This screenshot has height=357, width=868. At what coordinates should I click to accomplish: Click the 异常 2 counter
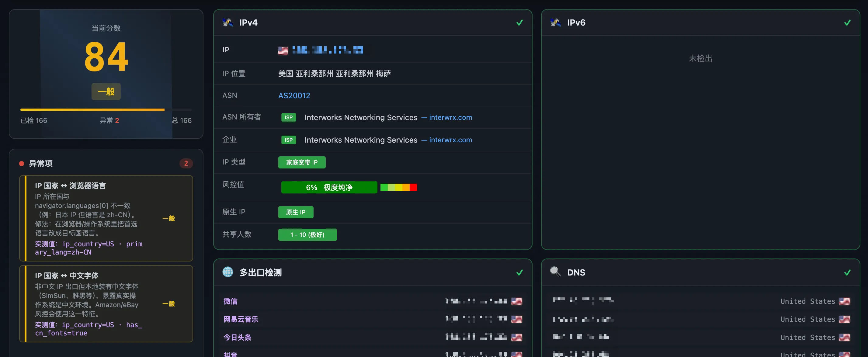click(x=109, y=121)
